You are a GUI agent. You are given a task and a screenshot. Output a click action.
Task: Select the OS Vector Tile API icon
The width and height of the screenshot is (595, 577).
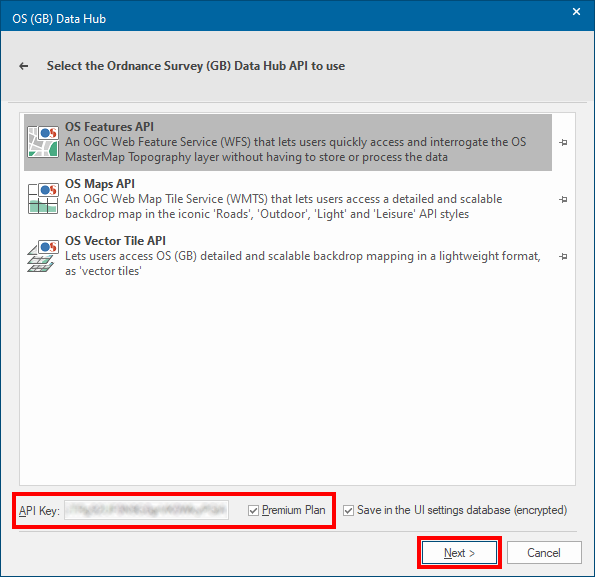click(43, 256)
